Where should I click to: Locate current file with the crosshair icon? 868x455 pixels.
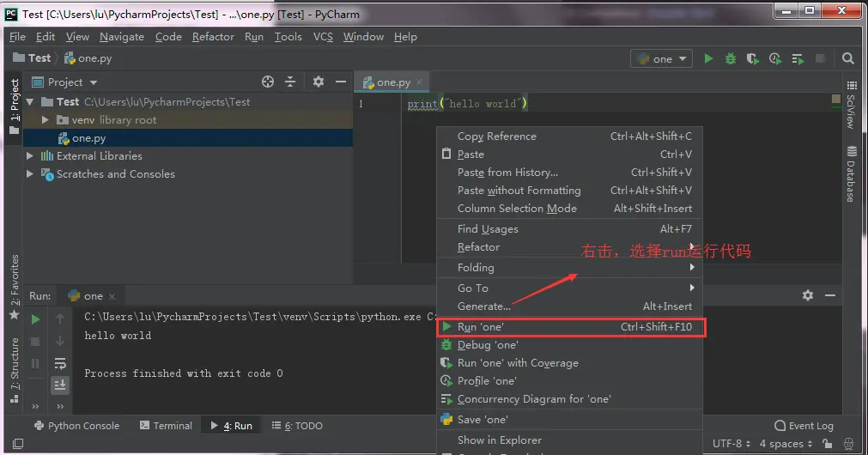268,82
